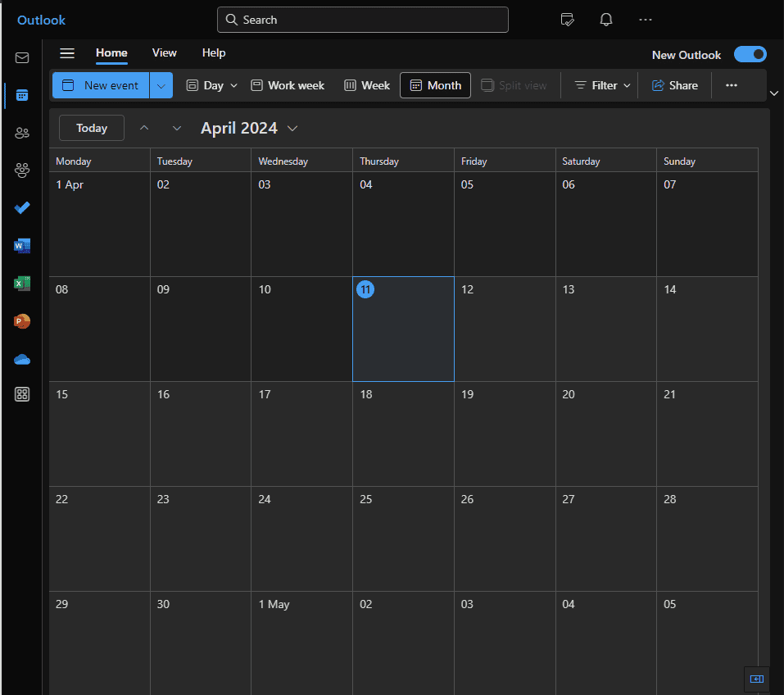Select the 1 May calendar cell
Viewport: 784px width, 695px height.
click(x=301, y=643)
